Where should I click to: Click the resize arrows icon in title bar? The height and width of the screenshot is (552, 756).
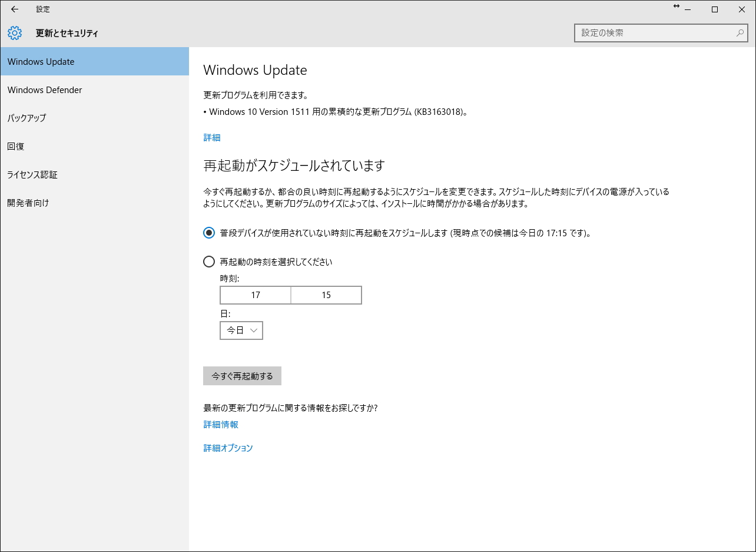[x=677, y=6]
